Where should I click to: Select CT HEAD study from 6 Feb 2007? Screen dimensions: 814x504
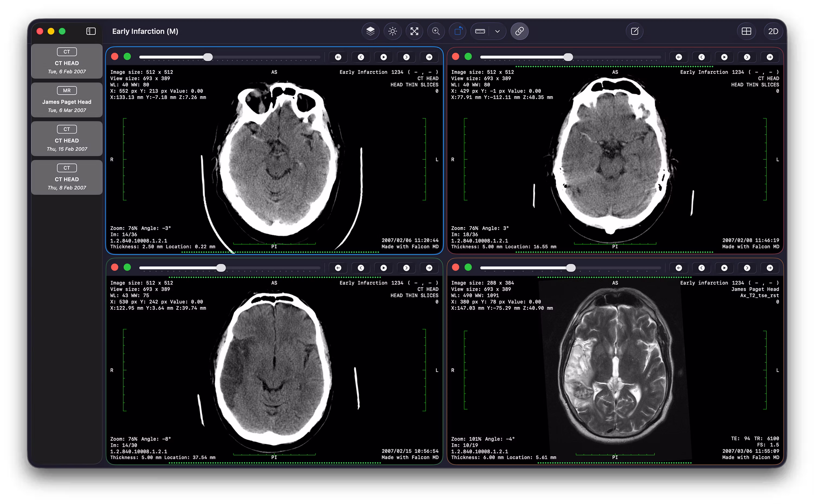(67, 61)
